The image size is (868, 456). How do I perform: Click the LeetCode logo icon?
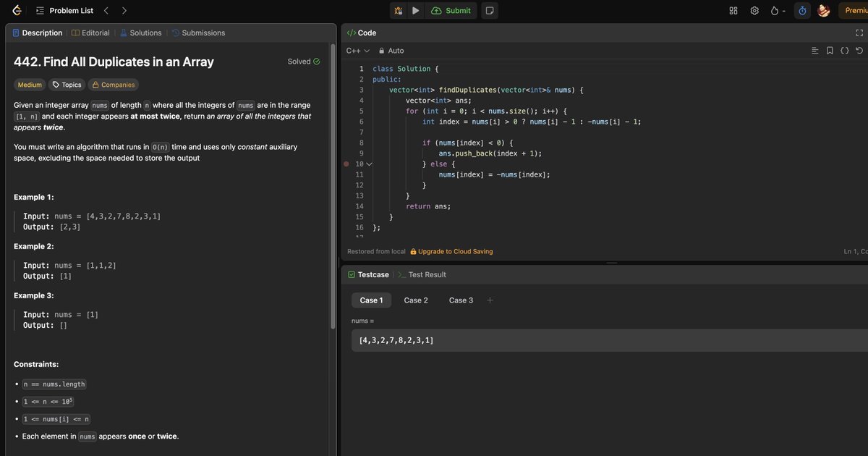click(x=17, y=10)
